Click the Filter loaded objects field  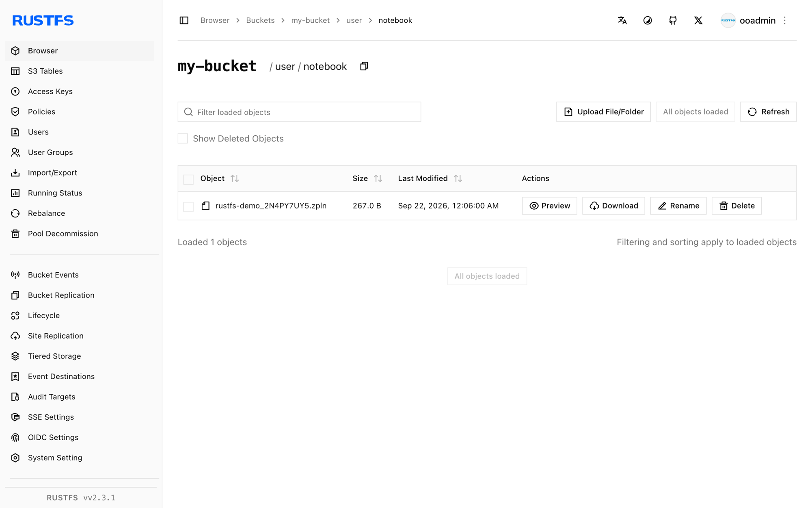[299, 112]
